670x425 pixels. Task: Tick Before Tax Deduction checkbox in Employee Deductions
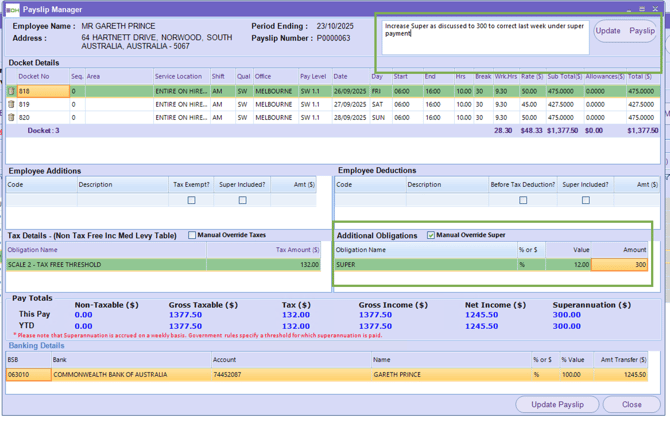click(x=523, y=200)
